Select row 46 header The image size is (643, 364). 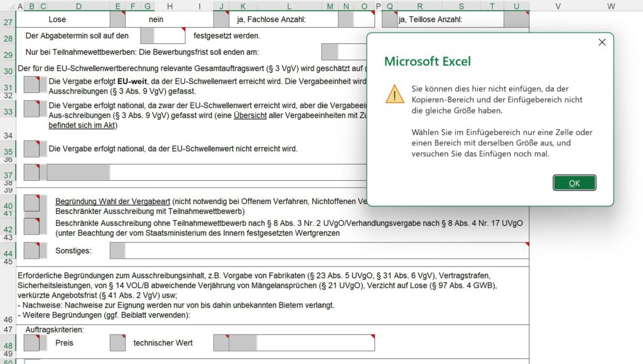[8, 319]
